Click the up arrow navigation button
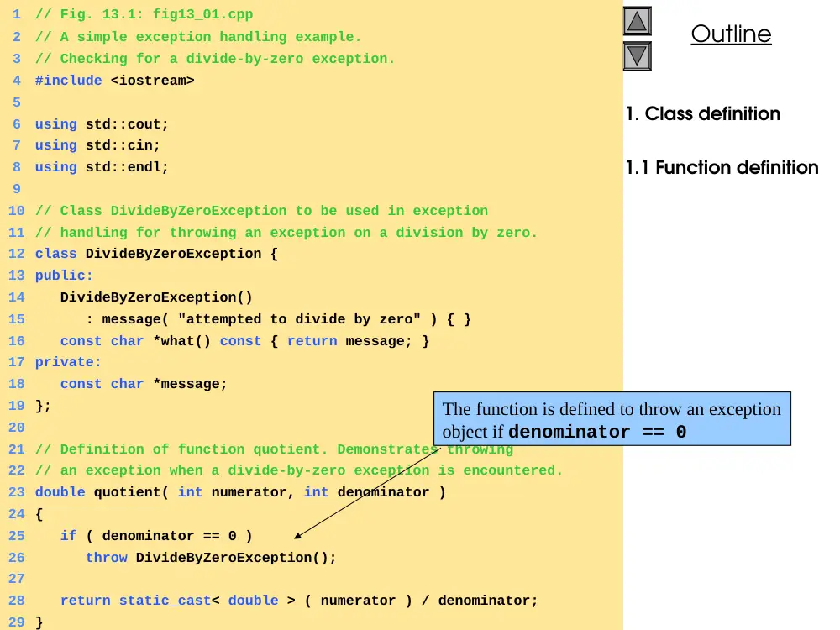Screen dimensions: 840x630 pyautogui.click(x=637, y=22)
